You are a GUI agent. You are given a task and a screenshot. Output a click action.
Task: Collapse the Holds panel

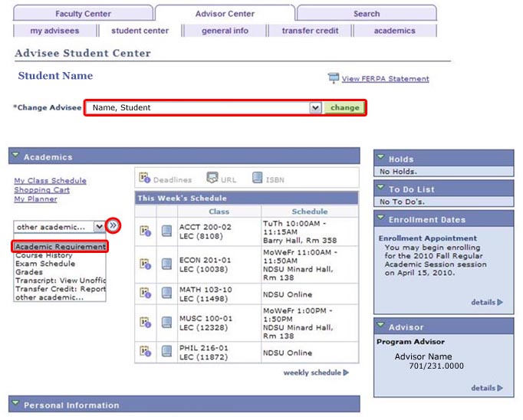click(380, 157)
